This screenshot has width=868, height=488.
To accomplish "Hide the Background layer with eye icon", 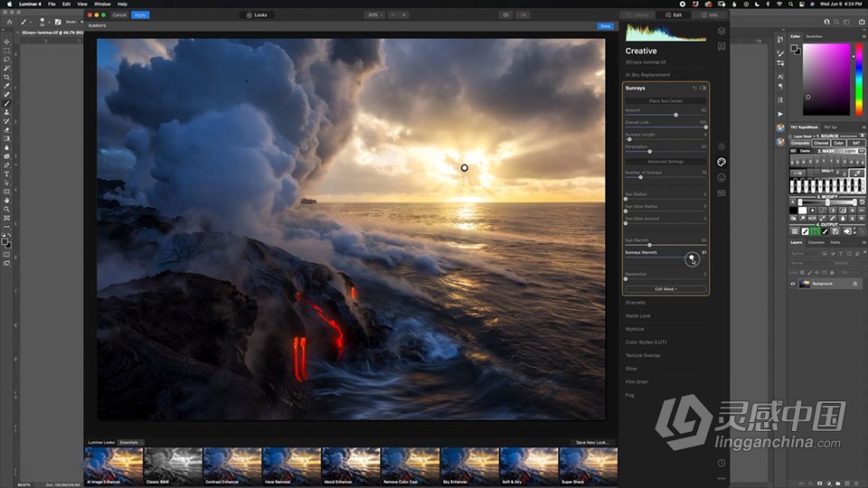I will pyautogui.click(x=793, y=284).
